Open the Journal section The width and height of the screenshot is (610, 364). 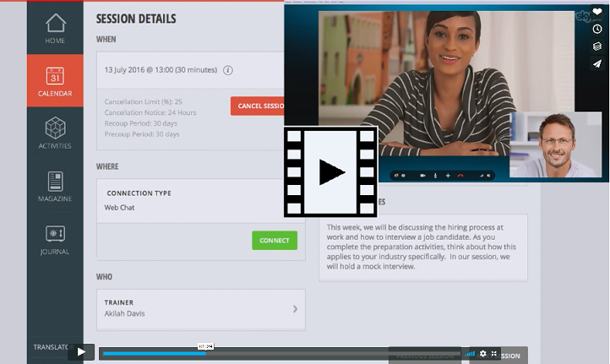click(x=55, y=240)
